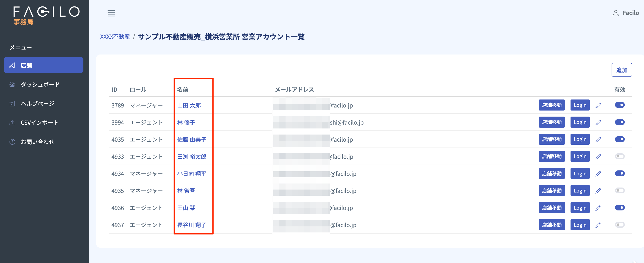644x263 pixels.
Task: Click the メールアドレス column header
Action: pyautogui.click(x=295, y=90)
